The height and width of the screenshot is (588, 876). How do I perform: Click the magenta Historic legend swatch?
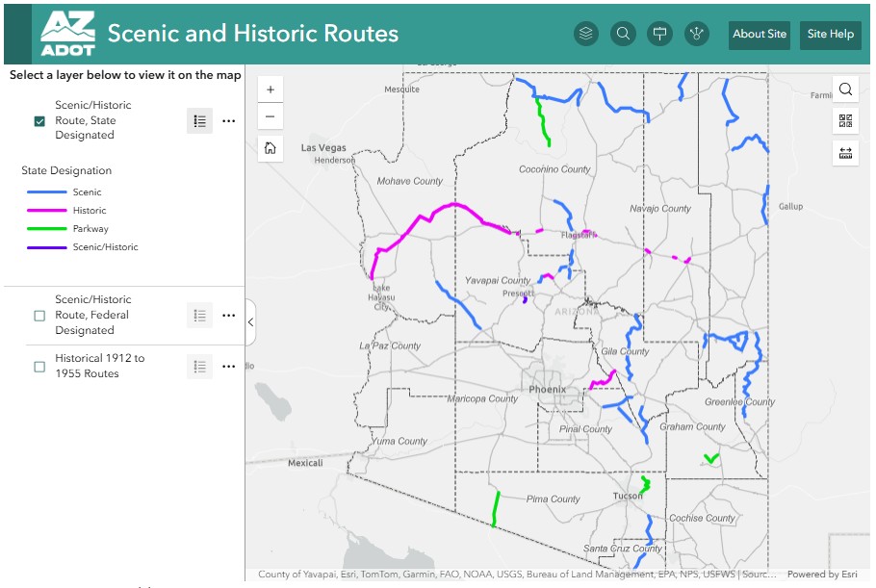(47, 211)
